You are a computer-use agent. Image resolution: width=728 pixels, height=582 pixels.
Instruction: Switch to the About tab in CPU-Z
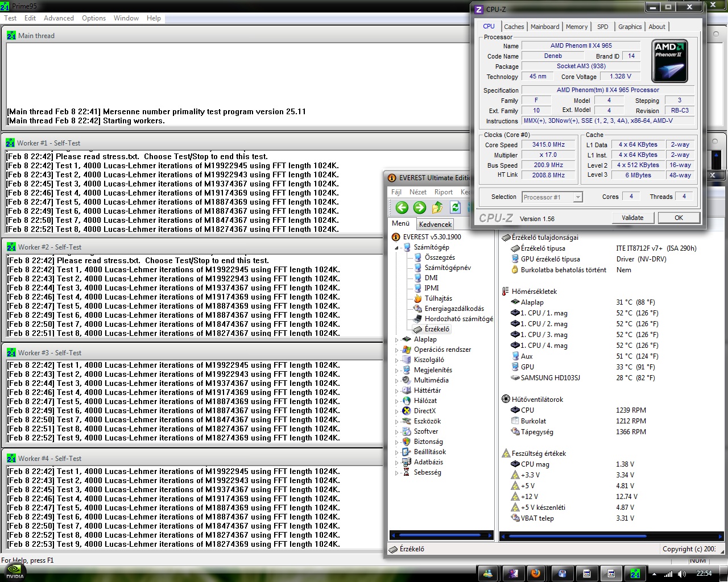657,27
